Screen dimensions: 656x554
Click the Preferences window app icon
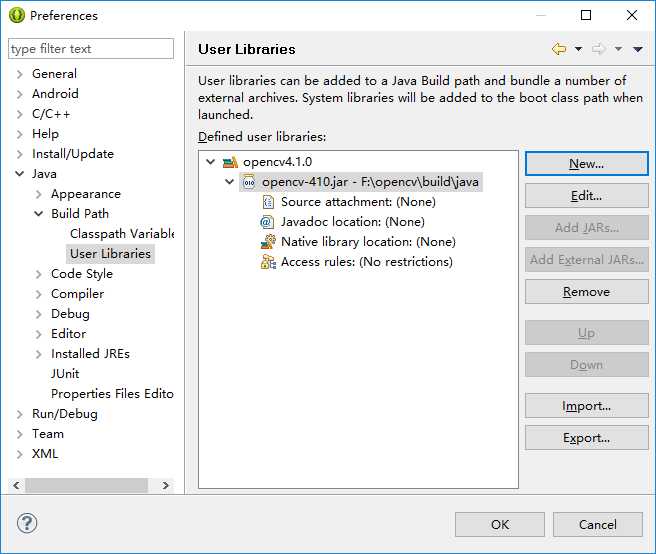point(17,15)
